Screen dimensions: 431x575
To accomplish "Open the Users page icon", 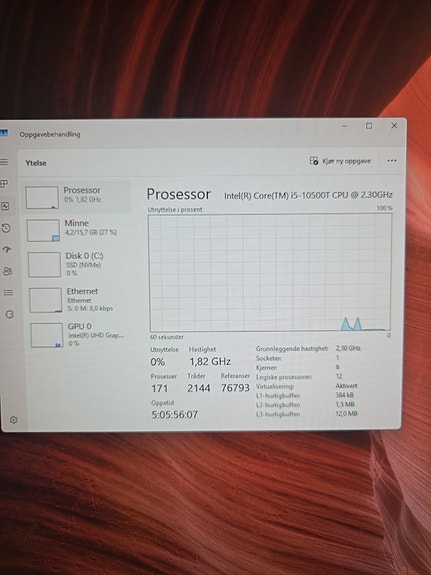I will 8,271.
